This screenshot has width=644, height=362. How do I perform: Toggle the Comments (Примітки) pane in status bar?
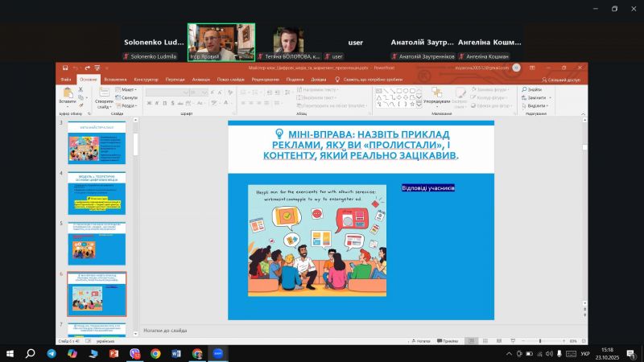tap(448, 341)
